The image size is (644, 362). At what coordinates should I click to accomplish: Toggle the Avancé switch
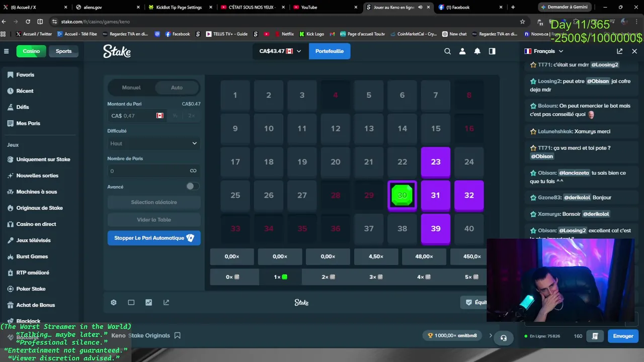click(192, 186)
